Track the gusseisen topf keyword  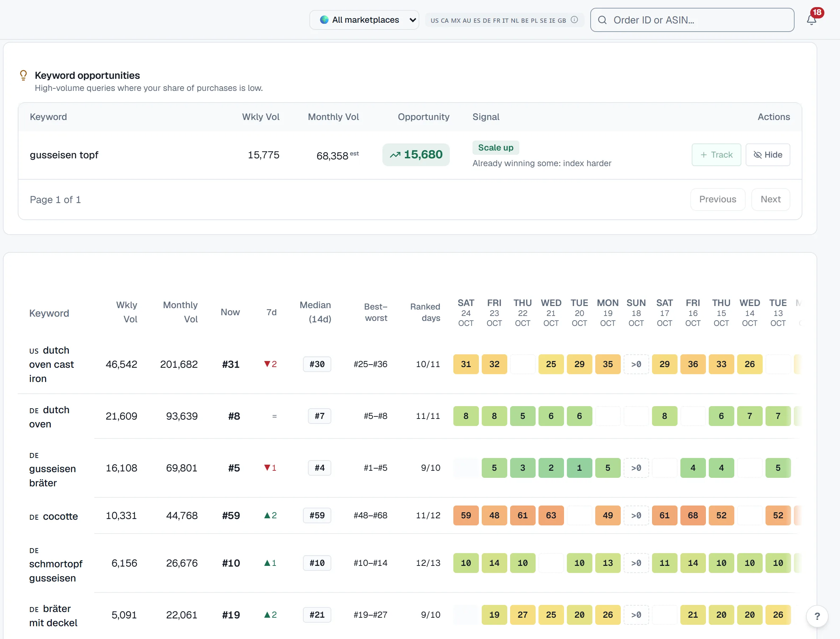716,155
